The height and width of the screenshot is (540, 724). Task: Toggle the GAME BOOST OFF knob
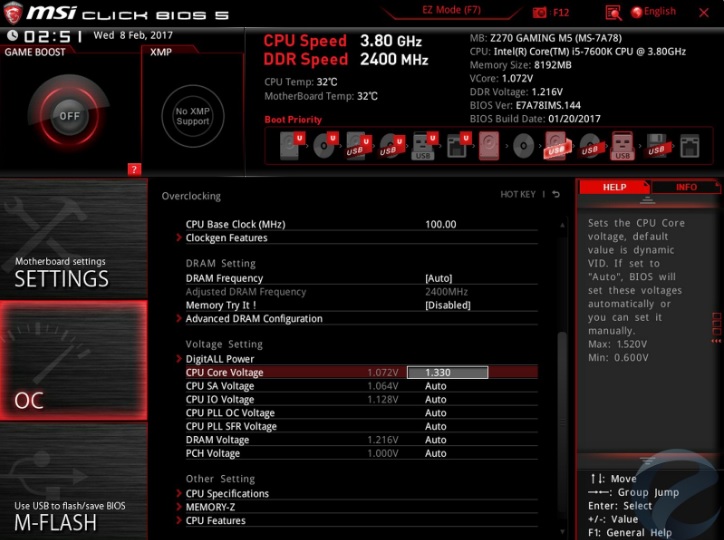click(69, 115)
